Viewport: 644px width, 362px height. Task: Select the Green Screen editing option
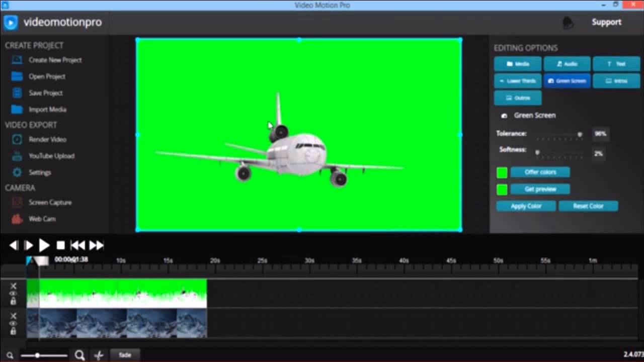(x=567, y=81)
